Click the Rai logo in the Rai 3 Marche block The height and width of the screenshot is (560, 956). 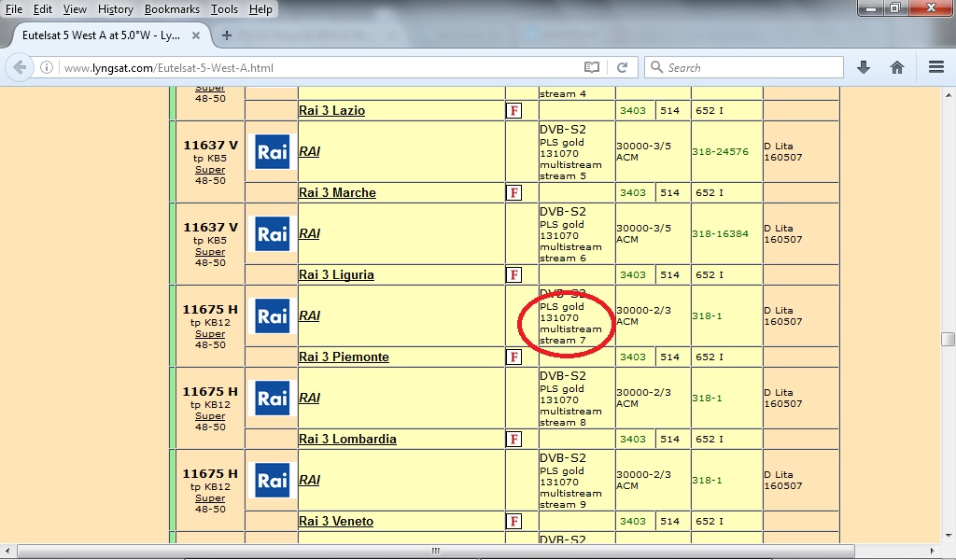[272, 152]
